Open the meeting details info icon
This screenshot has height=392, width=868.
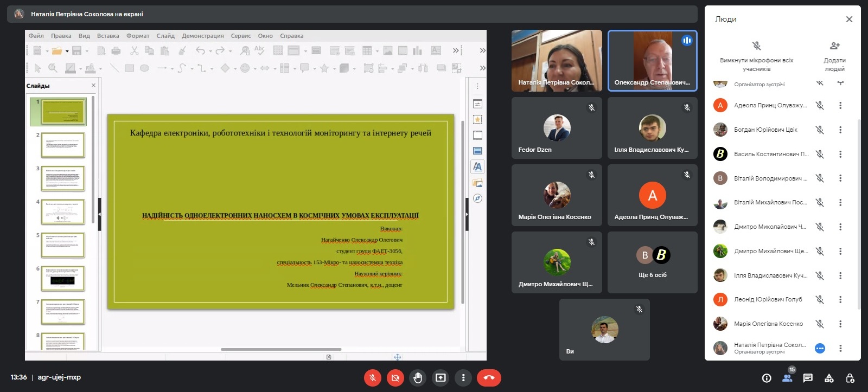click(766, 378)
